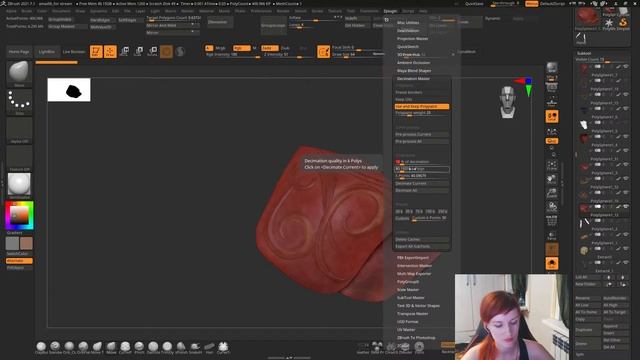Collapse the Subtool panel header

pyautogui.click(x=584, y=53)
